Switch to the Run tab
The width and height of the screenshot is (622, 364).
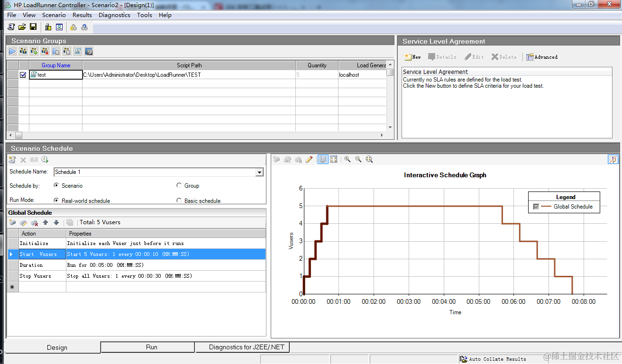click(147, 347)
